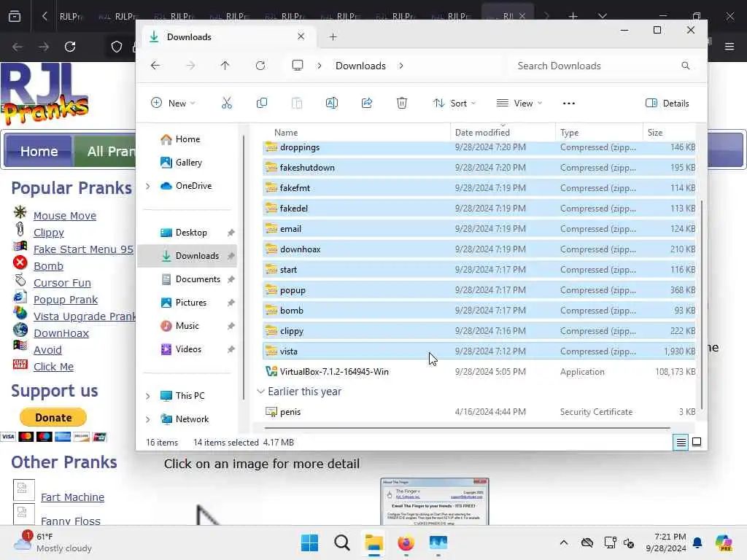The width and height of the screenshot is (747, 560).
Task: Click the Donate button on webpage
Action: (53, 418)
